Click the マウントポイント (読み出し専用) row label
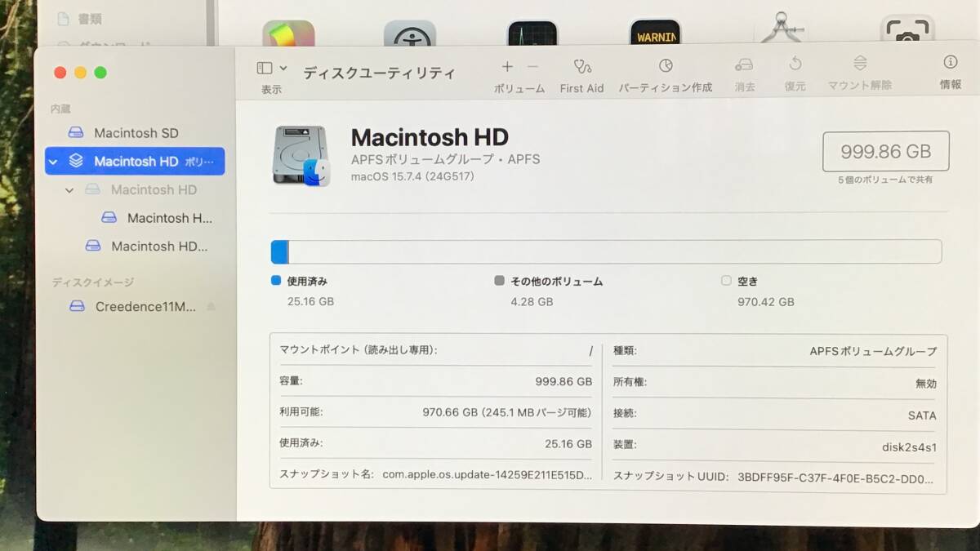980x551 pixels. coord(358,349)
